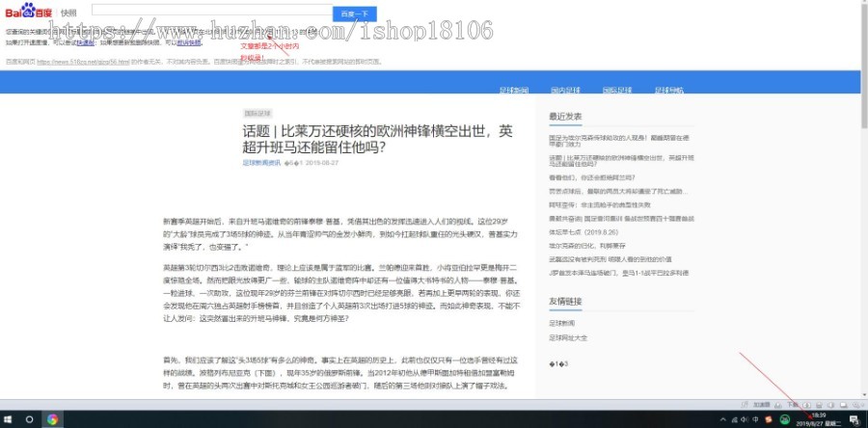
Task: Open recent post 看看他们，你还会拒绝阿兰吗
Action: coord(592,177)
